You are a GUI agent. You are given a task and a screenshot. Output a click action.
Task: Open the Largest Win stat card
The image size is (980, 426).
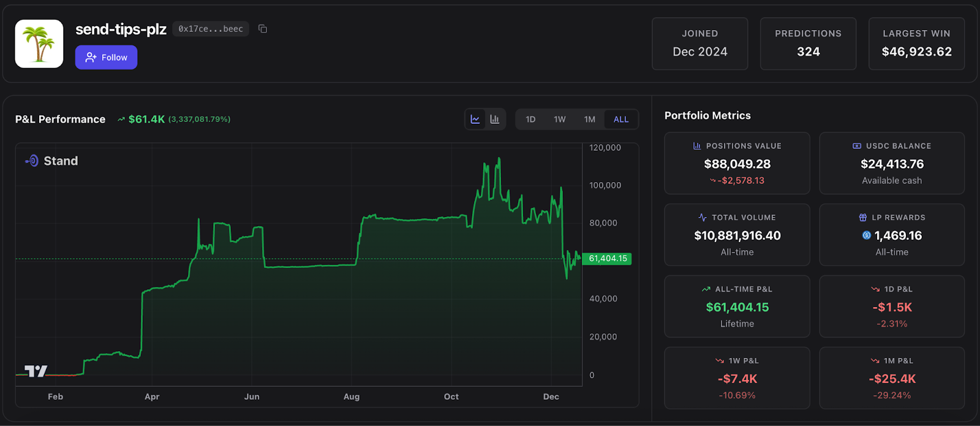click(916, 44)
